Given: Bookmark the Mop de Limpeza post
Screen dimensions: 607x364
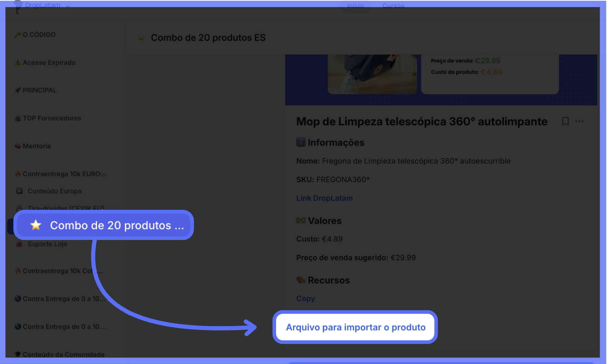Looking at the screenshot, I should tap(565, 121).
